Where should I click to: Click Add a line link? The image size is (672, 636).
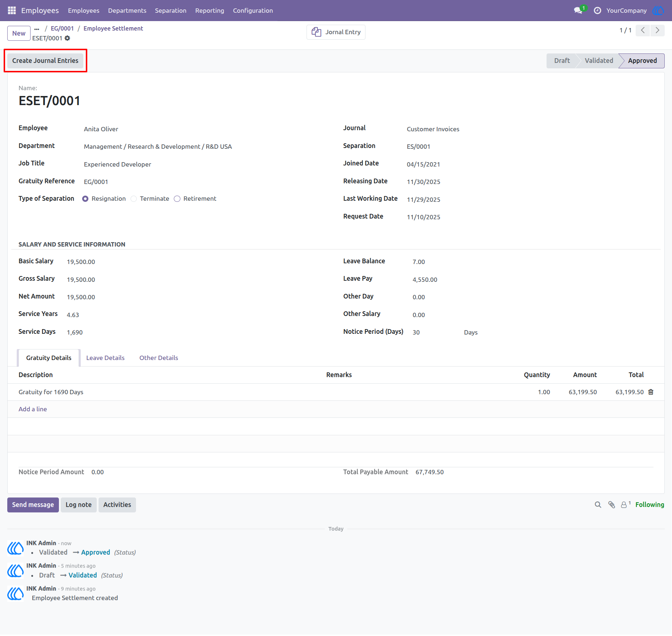33,409
